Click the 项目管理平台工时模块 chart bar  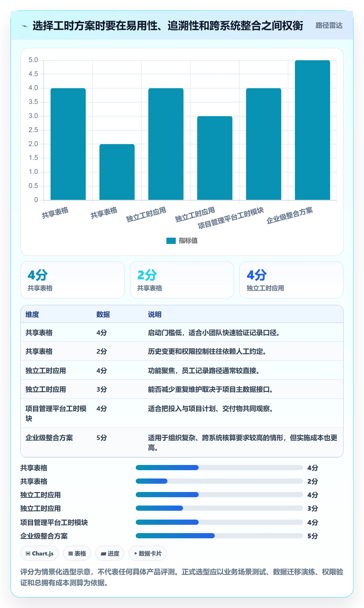(x=264, y=144)
